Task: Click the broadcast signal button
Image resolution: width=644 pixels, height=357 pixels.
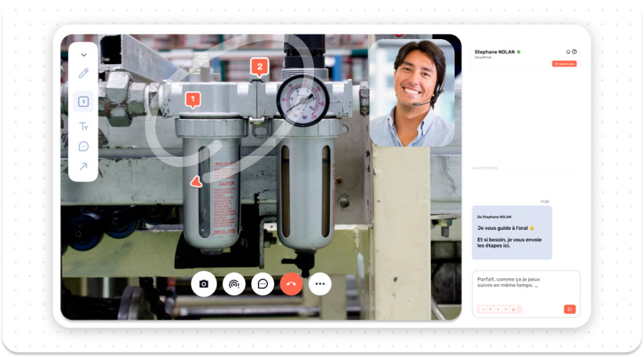Action: click(233, 284)
